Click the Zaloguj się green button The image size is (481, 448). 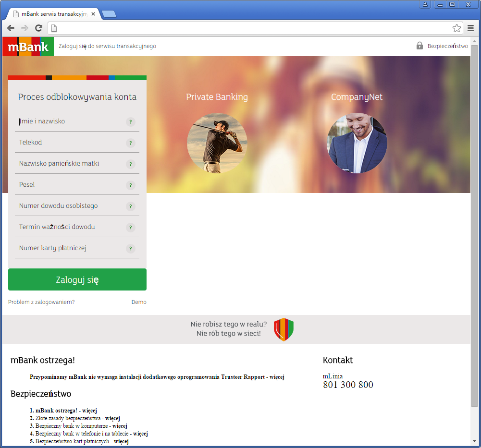click(x=77, y=279)
